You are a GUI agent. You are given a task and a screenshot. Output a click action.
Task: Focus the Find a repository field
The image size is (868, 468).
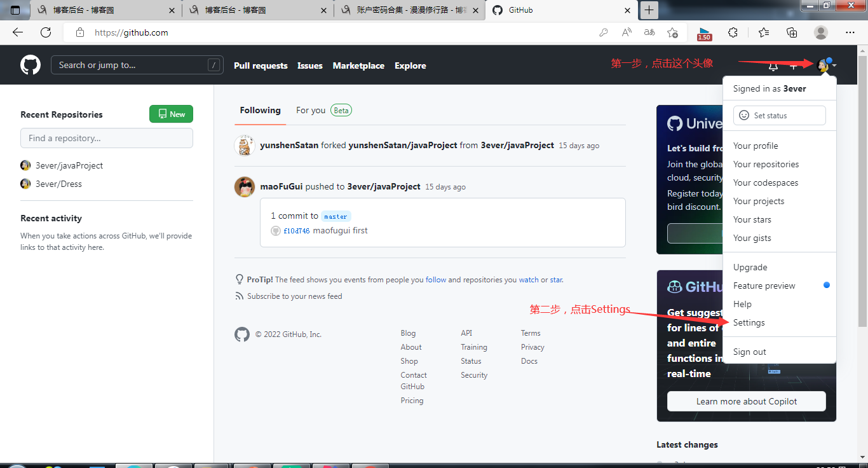coord(107,138)
